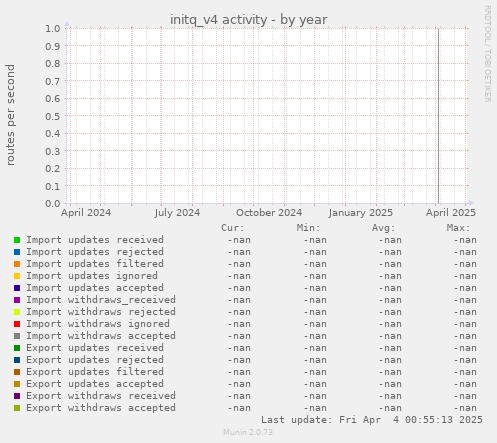Select the 'Import updates ignored' legend label
The width and height of the screenshot is (497, 443).
pos(92,276)
